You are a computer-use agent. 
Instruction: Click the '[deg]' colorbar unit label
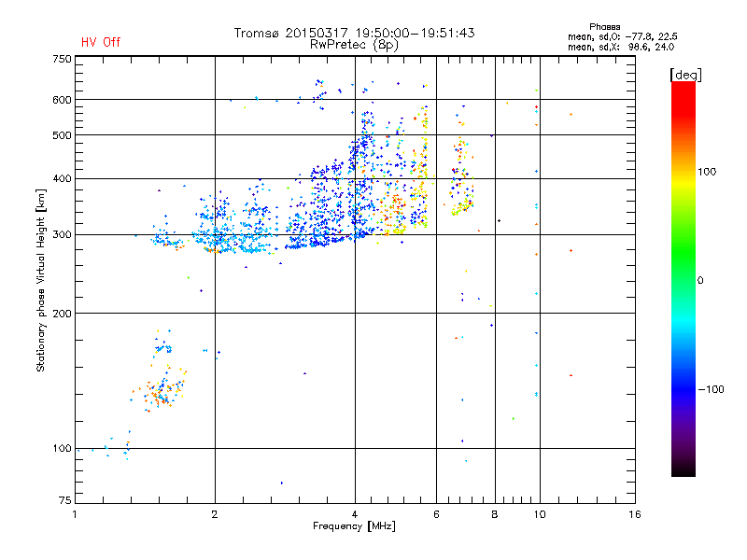point(685,75)
